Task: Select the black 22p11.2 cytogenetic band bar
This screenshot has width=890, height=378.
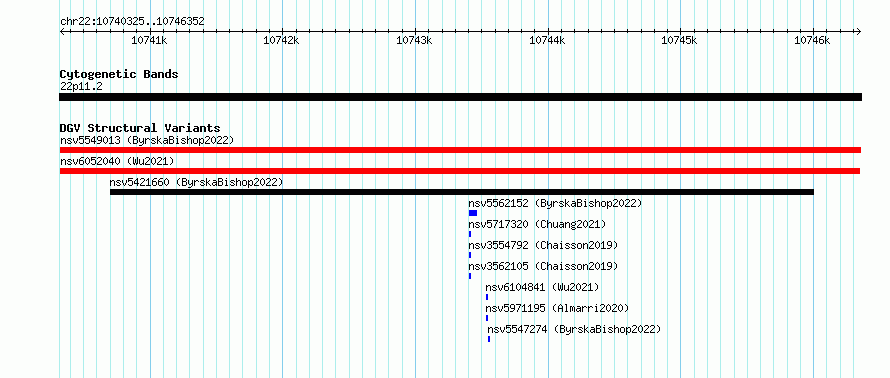Action: (460, 97)
